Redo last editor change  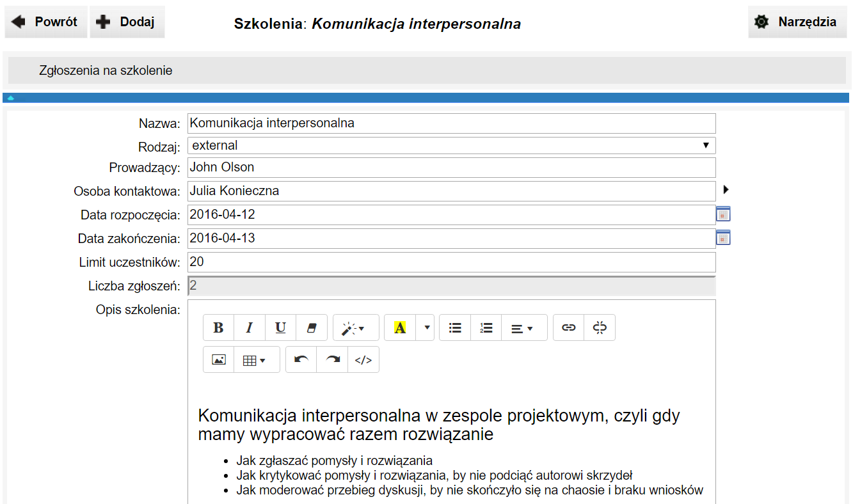332,360
